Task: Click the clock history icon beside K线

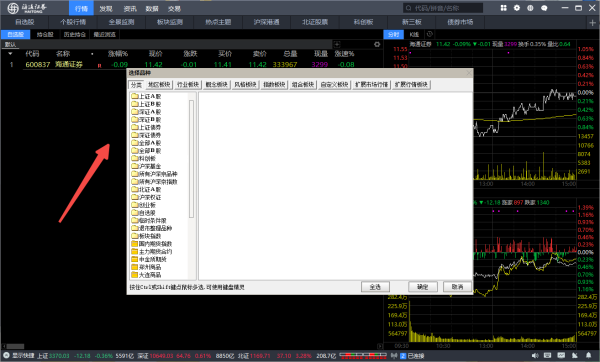Action: [x=430, y=34]
